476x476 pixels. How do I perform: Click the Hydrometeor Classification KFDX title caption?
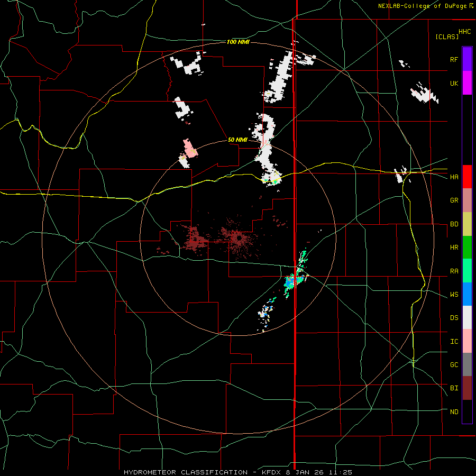coord(237,472)
